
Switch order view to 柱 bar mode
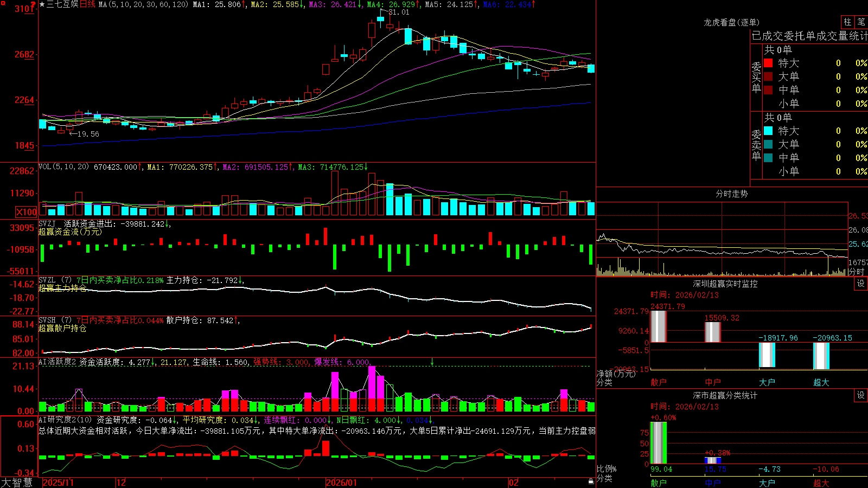pos(847,22)
